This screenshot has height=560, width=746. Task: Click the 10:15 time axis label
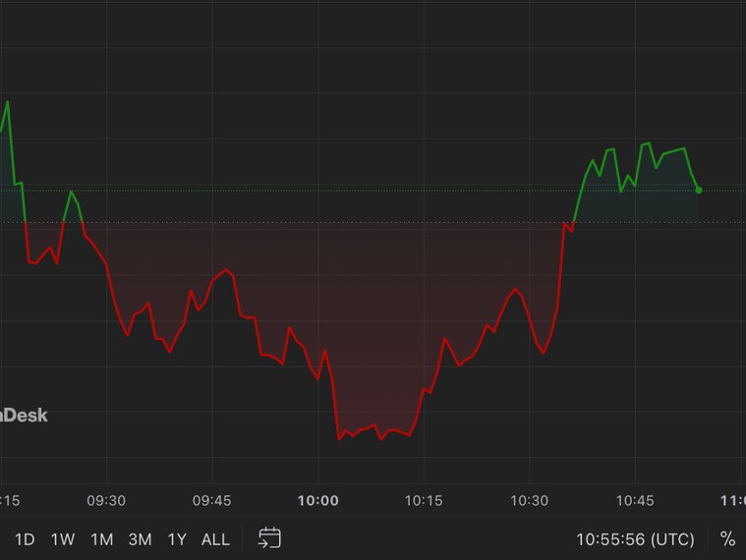point(424,500)
